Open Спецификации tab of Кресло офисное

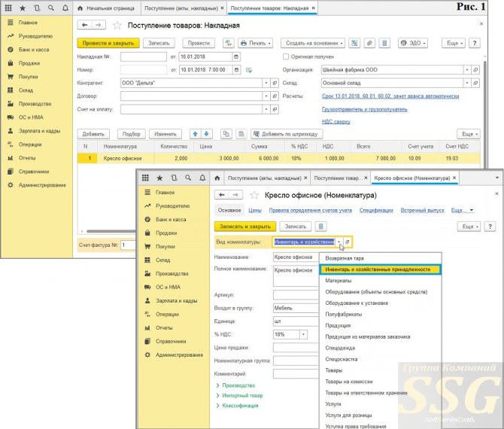tap(376, 210)
